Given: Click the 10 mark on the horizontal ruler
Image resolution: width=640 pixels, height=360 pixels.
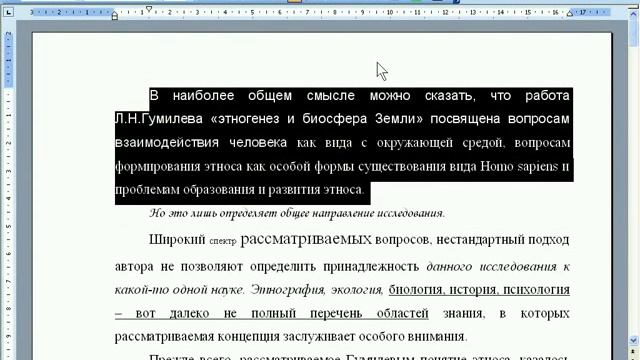Looking at the screenshot, I should 390,13.
